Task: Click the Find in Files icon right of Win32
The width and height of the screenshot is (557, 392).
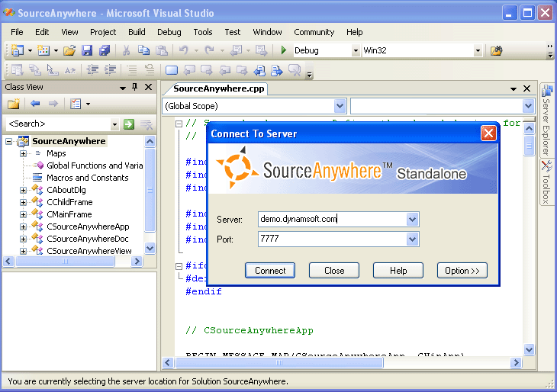Action: [x=496, y=51]
